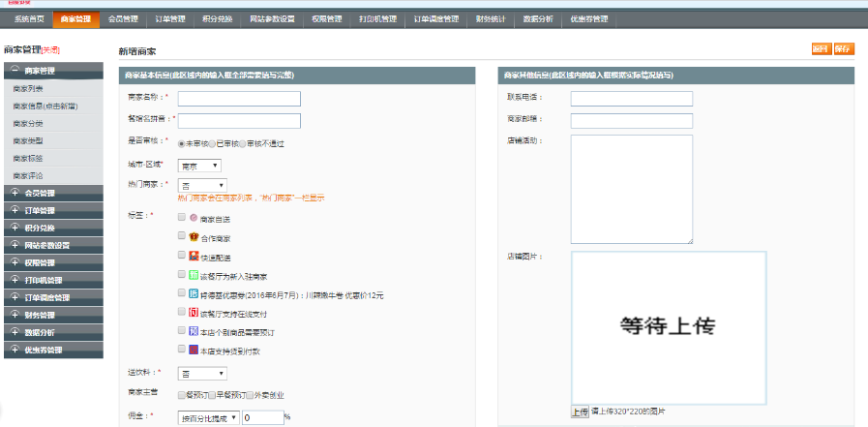Expand 订单调度管理 sidebar section plus icon
The height and width of the screenshot is (427, 868).
tap(15, 297)
